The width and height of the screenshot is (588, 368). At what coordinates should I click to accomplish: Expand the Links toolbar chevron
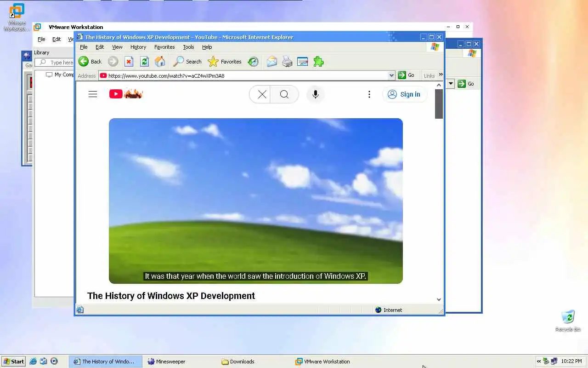pos(441,75)
